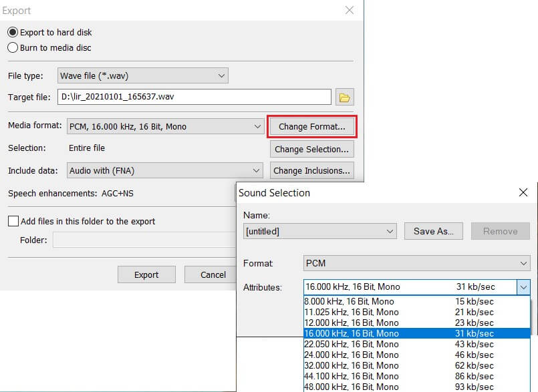The width and height of the screenshot is (538, 392).
Task: Click the folder browse icon beside Target file
Action: (344, 97)
